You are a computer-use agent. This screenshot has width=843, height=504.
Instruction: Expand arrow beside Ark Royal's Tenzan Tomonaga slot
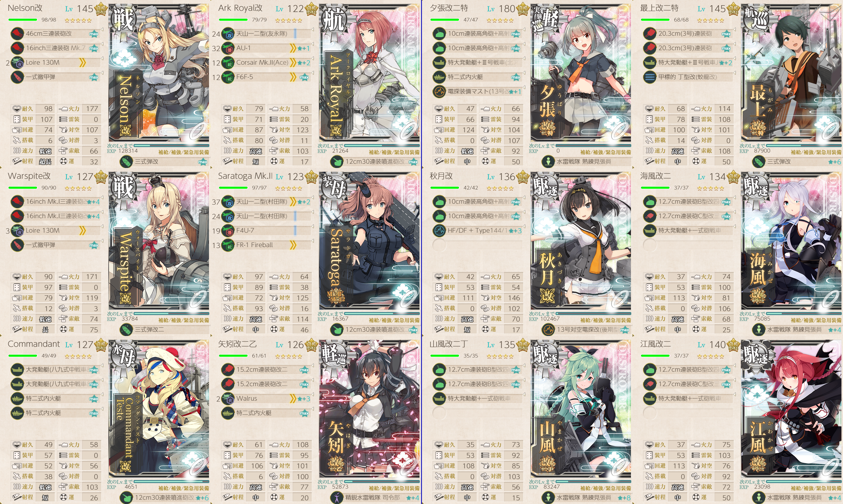tap(313, 30)
